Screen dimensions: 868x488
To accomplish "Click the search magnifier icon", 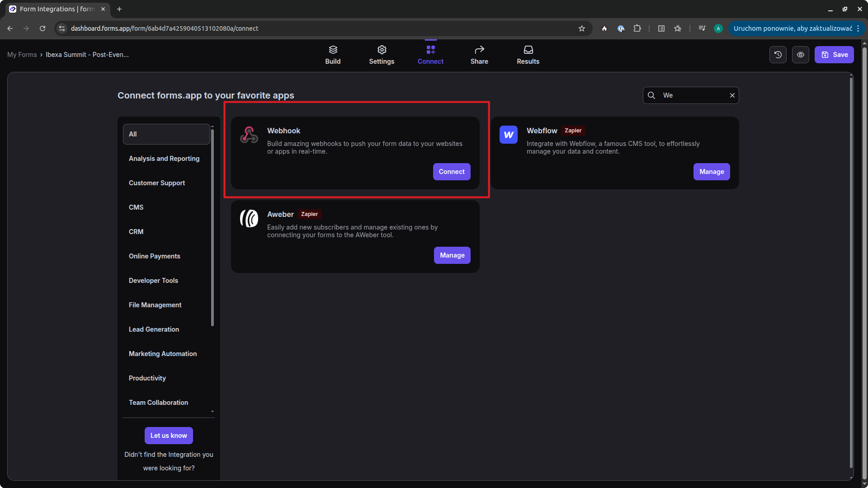I will (x=651, y=95).
